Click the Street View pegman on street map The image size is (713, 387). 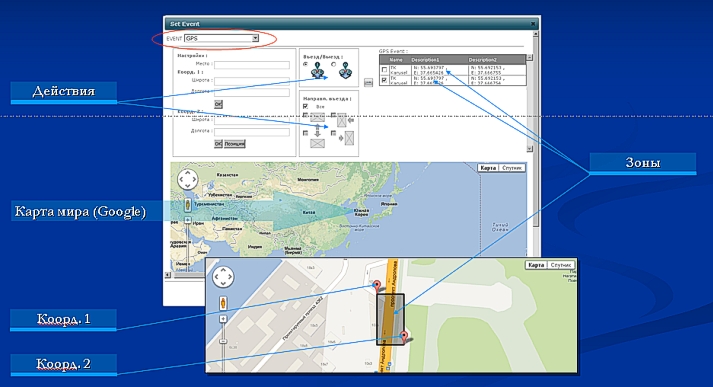(x=223, y=303)
